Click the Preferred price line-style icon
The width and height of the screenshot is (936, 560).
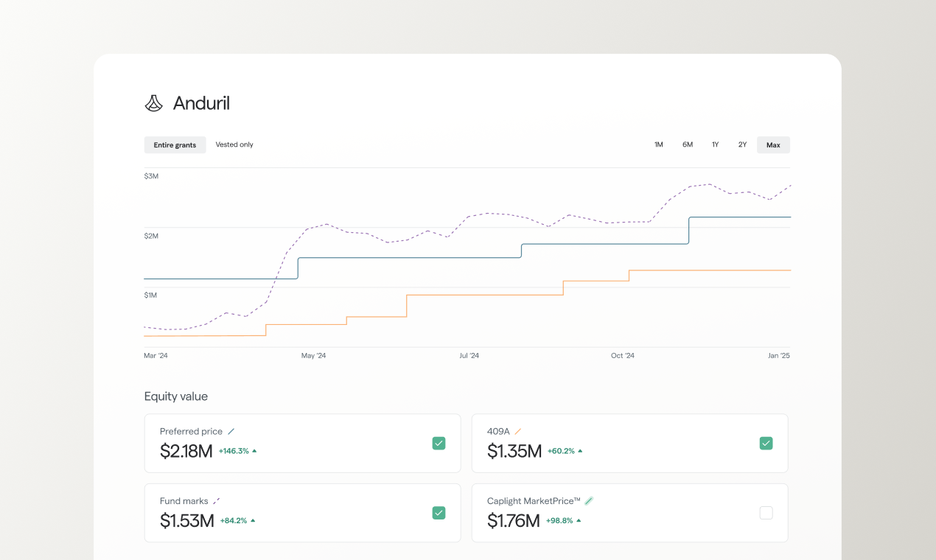[x=231, y=431]
